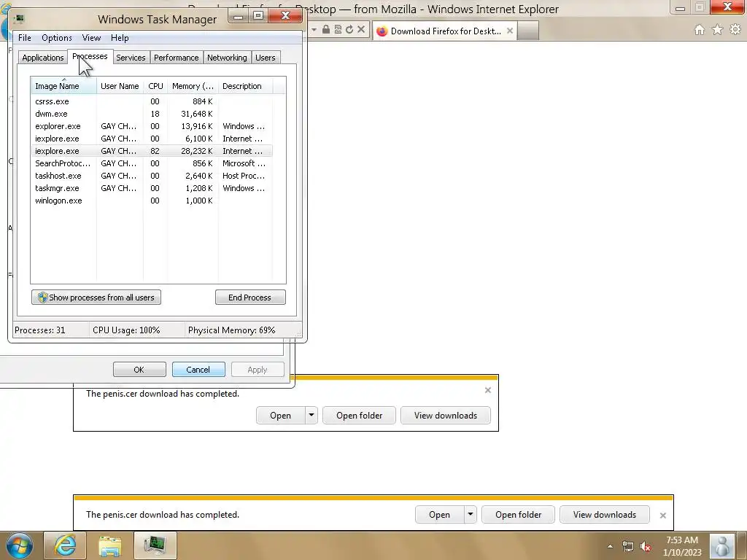
Task: Open the Start menu orb
Action: coord(19,545)
